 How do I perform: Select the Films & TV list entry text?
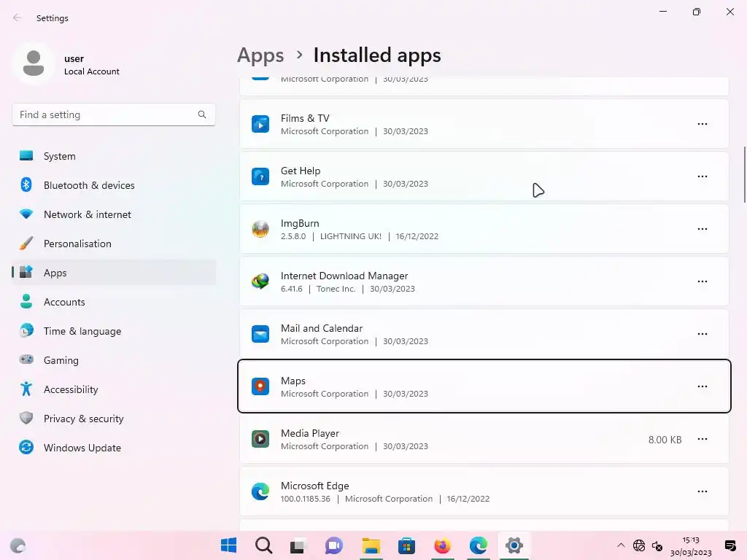(x=305, y=118)
